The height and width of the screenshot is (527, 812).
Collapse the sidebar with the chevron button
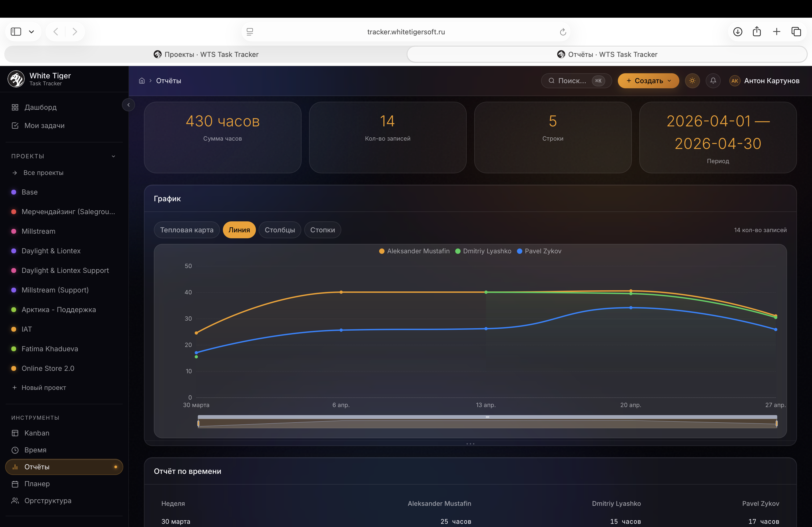(129, 105)
